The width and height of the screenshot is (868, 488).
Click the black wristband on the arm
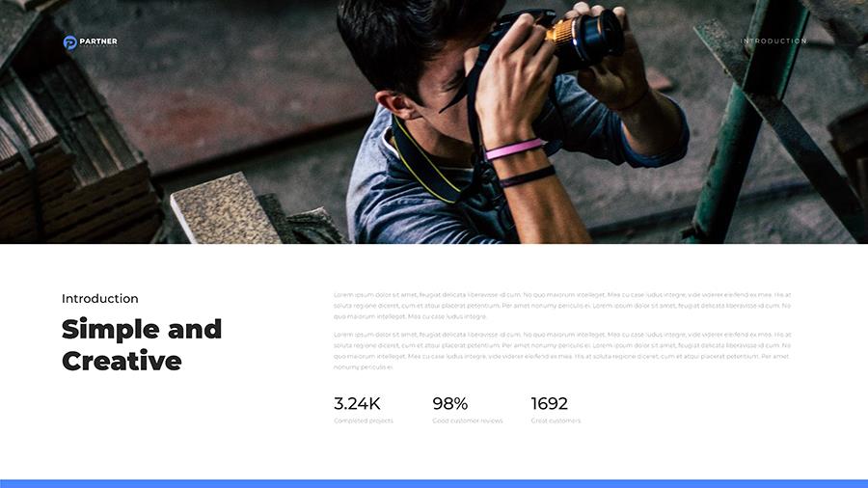pos(527,176)
